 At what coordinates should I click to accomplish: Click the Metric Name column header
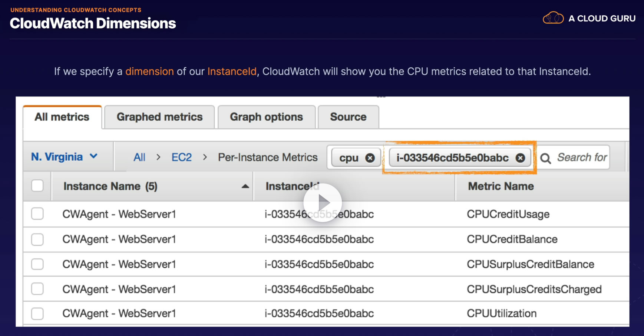pos(501,186)
